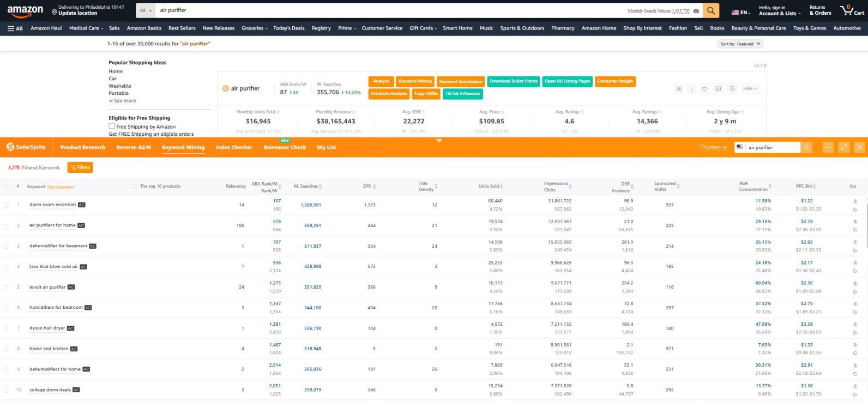
Task: Open the All departments search dropdown
Action: pyautogui.click(x=145, y=10)
